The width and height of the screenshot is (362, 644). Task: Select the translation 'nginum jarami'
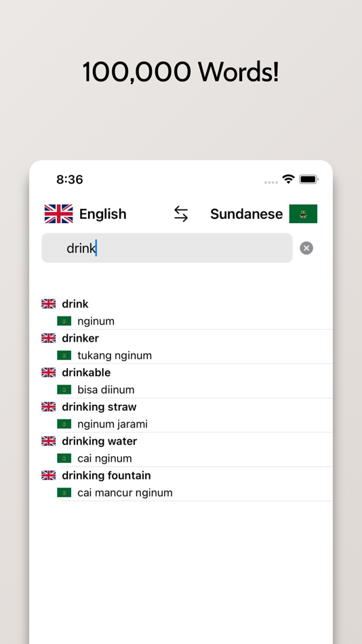pyautogui.click(x=113, y=424)
